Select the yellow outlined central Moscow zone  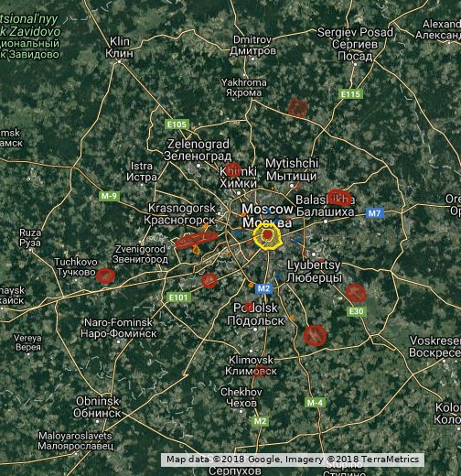[267, 237]
